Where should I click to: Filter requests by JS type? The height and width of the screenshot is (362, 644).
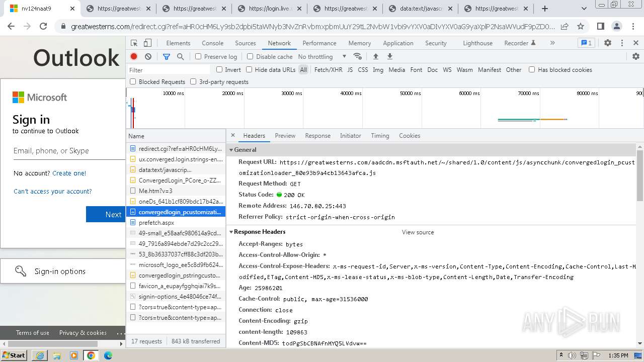(x=350, y=70)
